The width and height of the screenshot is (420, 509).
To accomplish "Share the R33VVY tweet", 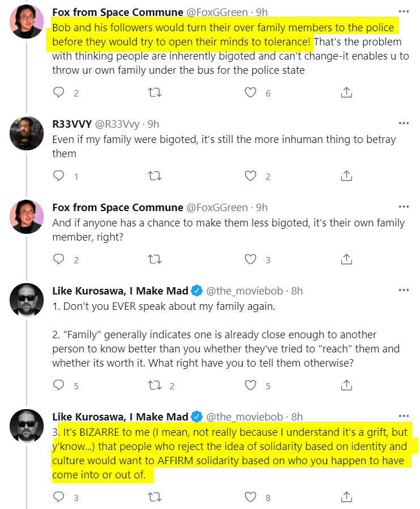I will click(x=347, y=176).
